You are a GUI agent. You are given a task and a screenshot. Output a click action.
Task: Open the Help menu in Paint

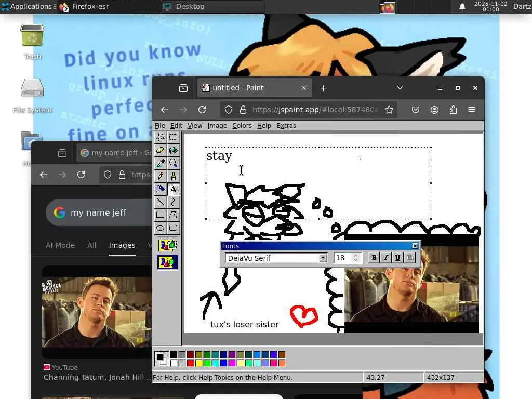click(x=264, y=126)
